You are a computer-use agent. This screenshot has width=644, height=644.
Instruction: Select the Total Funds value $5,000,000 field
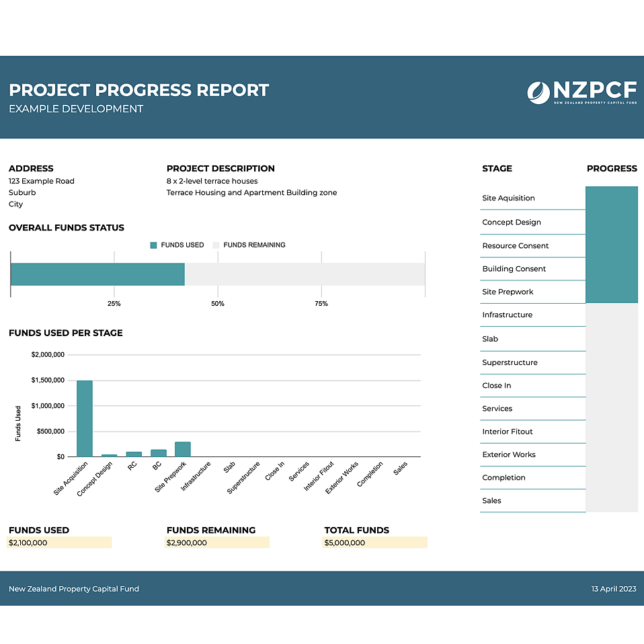pos(374,542)
